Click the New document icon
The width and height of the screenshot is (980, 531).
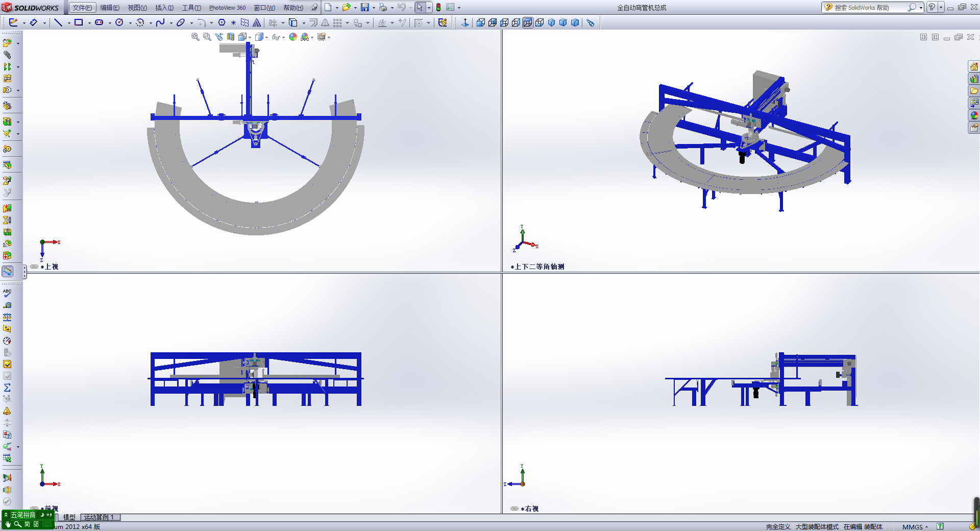pos(328,8)
